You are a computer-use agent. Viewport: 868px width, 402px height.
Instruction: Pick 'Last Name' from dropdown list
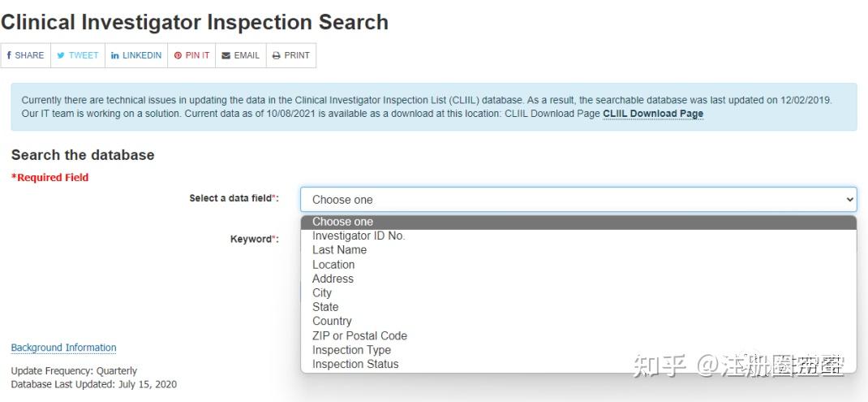(339, 250)
